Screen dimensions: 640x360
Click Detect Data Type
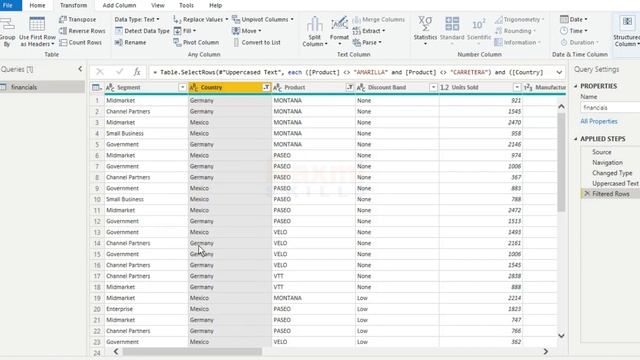(142, 31)
